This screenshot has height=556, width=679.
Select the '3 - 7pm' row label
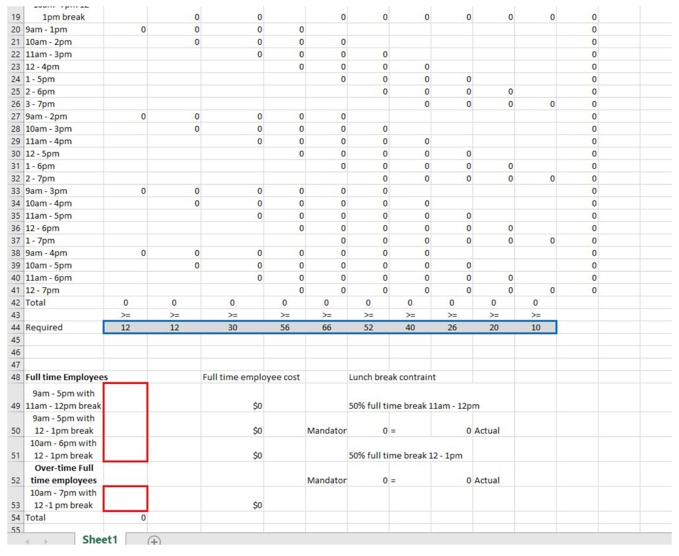coord(40,104)
